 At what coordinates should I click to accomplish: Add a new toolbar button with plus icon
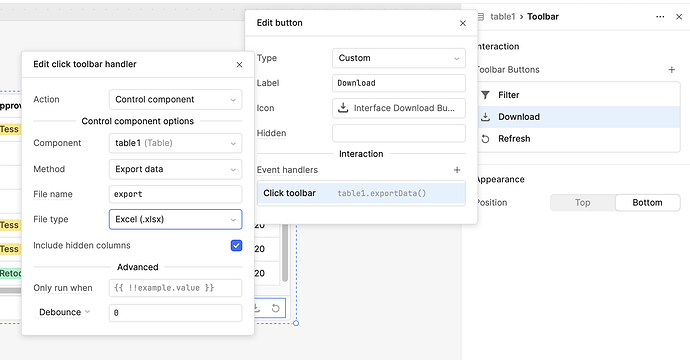click(x=672, y=70)
